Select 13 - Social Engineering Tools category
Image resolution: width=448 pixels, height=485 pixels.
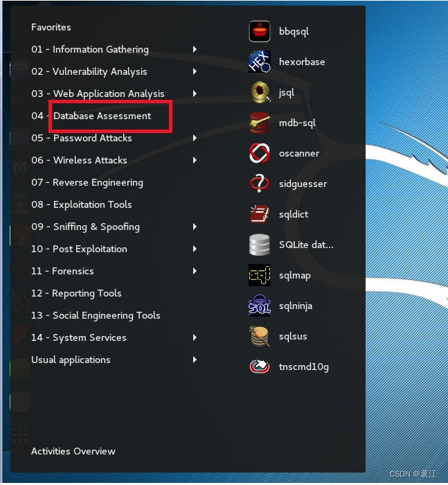click(96, 315)
